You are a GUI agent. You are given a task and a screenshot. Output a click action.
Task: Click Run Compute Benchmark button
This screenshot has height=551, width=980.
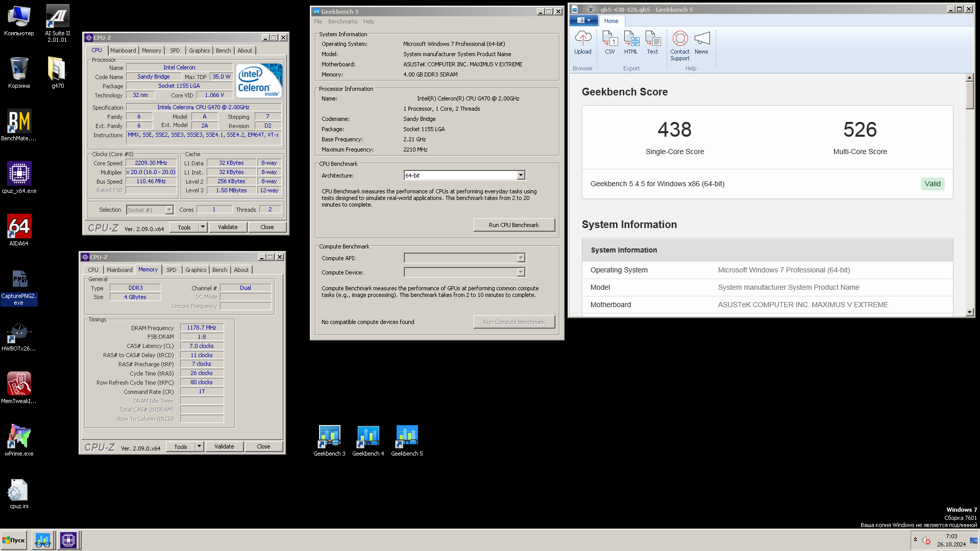pyautogui.click(x=514, y=322)
